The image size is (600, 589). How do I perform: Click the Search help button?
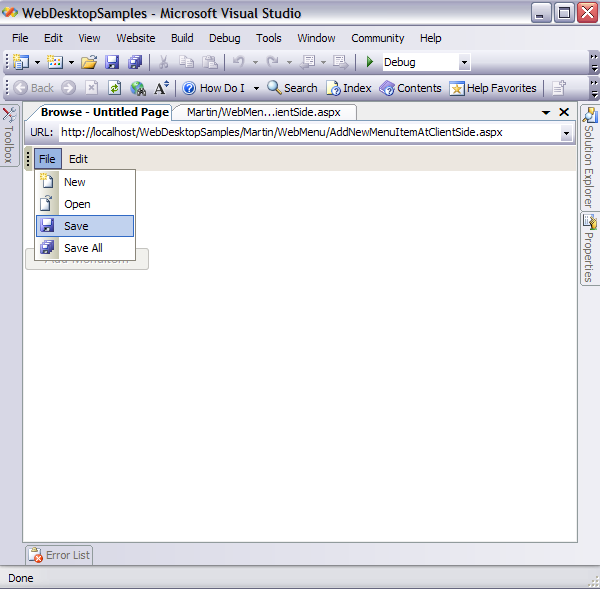coord(292,88)
